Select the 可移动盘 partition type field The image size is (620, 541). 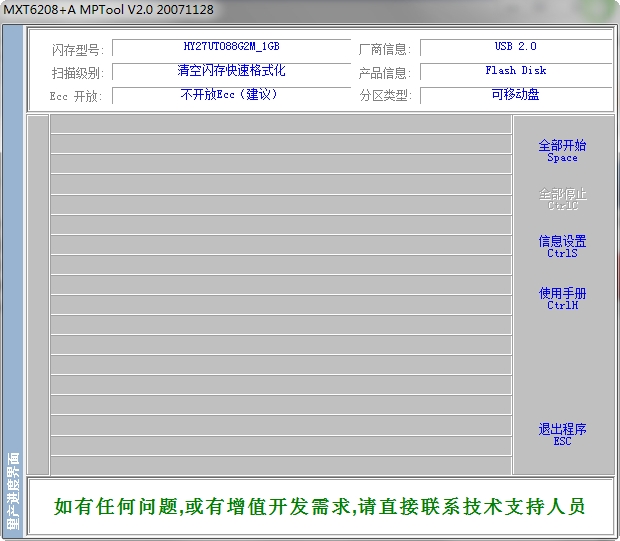coord(515,95)
